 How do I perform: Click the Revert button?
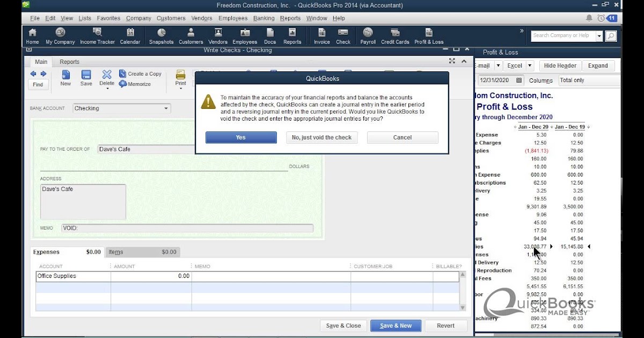(x=445, y=326)
